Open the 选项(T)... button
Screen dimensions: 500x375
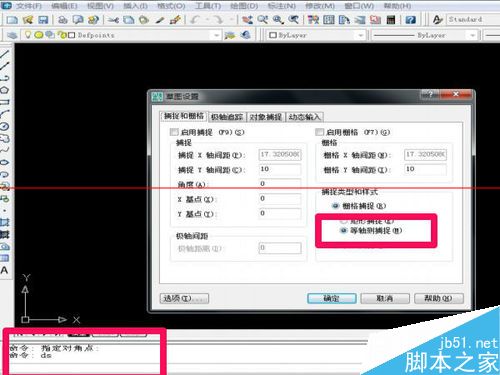pyautogui.click(x=184, y=298)
